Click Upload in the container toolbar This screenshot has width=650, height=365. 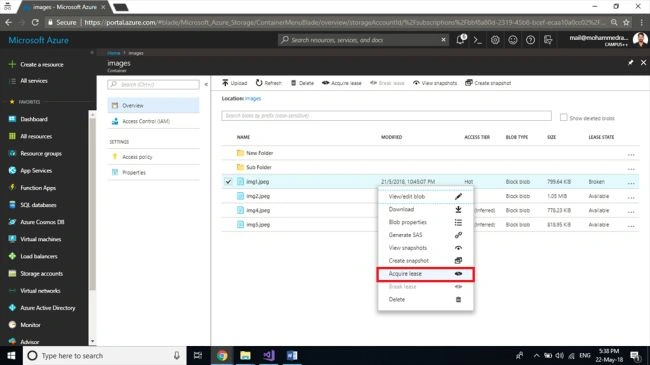tap(234, 83)
